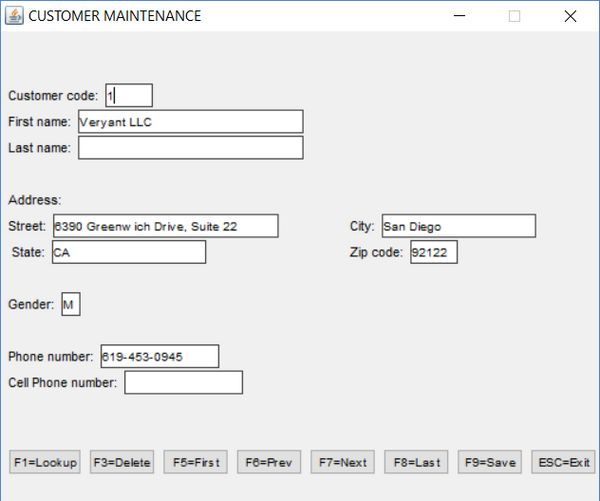Click the State field showing CA
Image resolution: width=600 pixels, height=501 pixels.
pos(128,252)
